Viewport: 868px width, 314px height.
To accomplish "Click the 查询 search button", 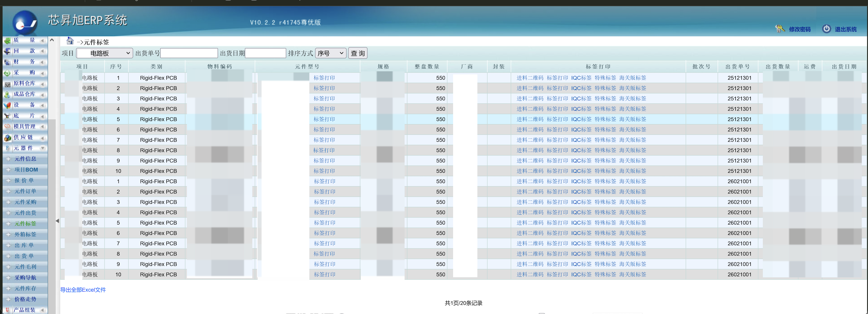I will (358, 53).
